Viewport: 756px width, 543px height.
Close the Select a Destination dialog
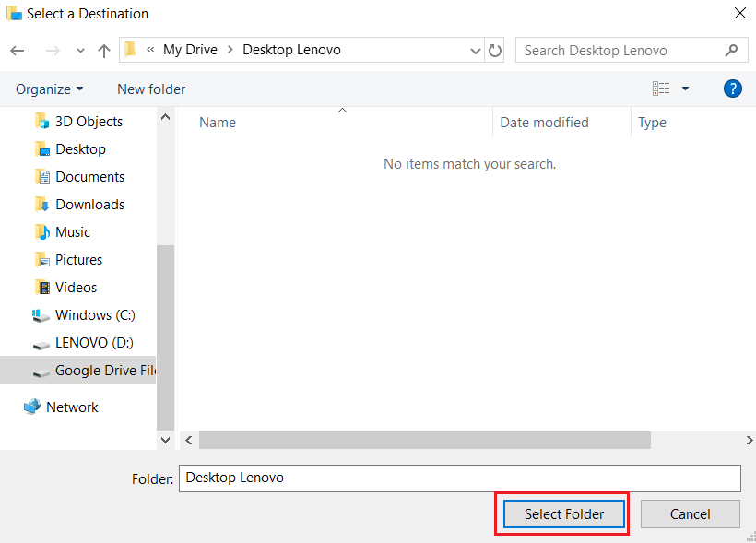(740, 13)
